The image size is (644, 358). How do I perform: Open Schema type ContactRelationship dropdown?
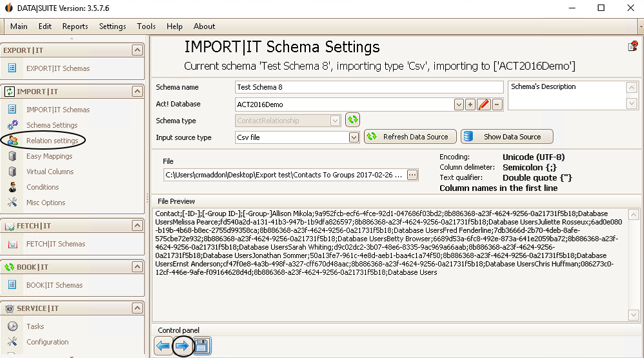click(335, 121)
